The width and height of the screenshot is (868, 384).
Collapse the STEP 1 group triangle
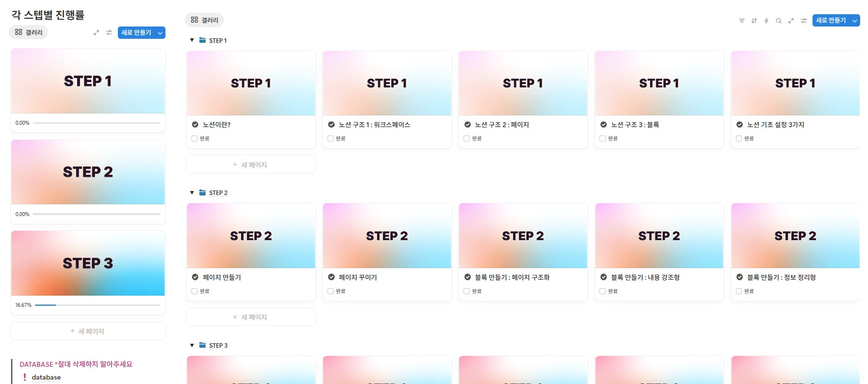tap(192, 40)
